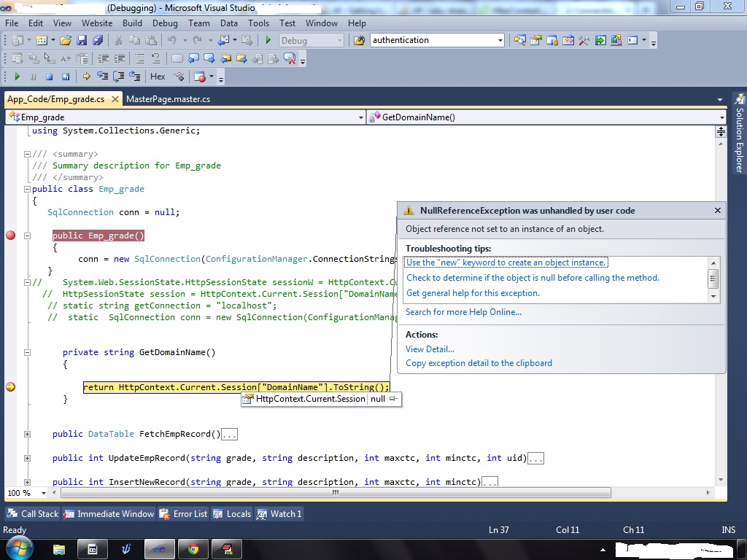747x560 pixels.
Task: Collapse the public class Emp_grade region
Action: tap(27, 189)
